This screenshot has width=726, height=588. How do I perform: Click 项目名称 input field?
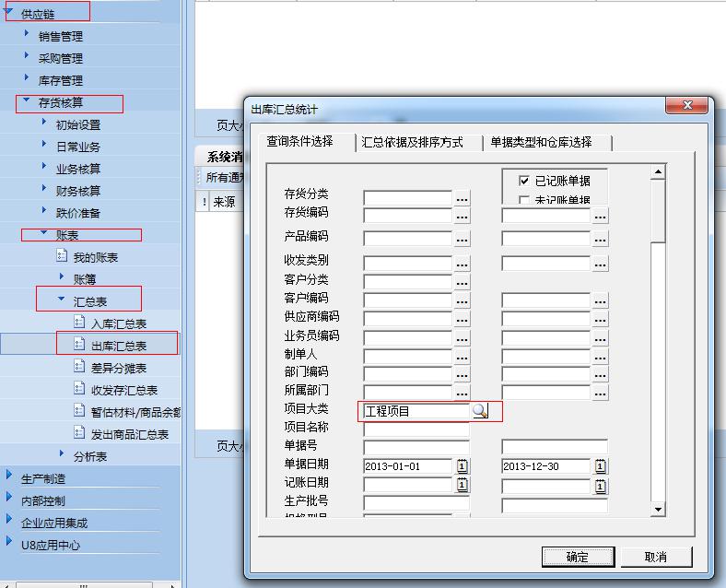(416, 429)
